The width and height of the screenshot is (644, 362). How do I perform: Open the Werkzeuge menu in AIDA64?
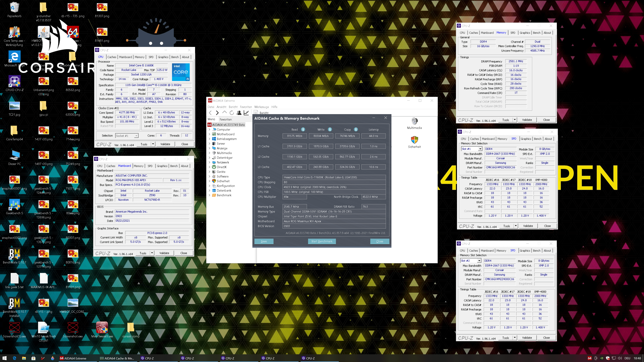point(261,107)
